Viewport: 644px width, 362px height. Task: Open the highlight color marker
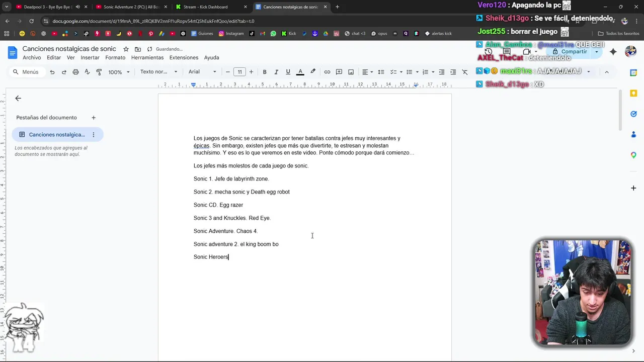(312, 72)
